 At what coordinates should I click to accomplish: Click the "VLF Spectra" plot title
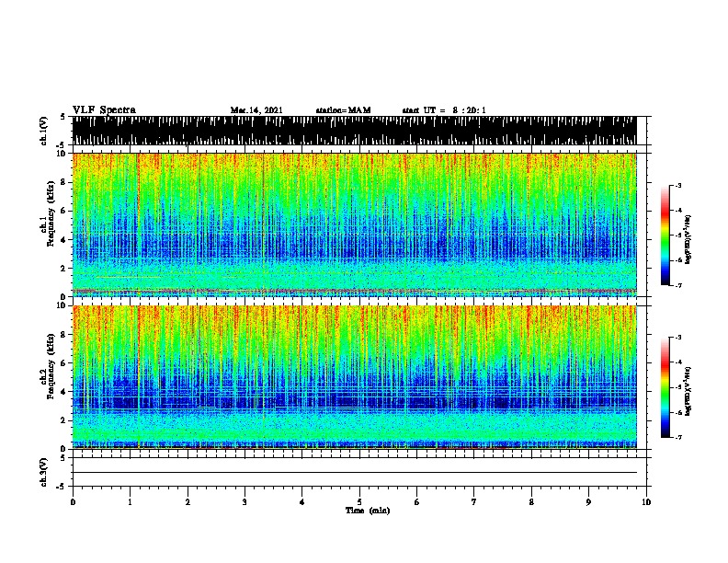[104, 110]
